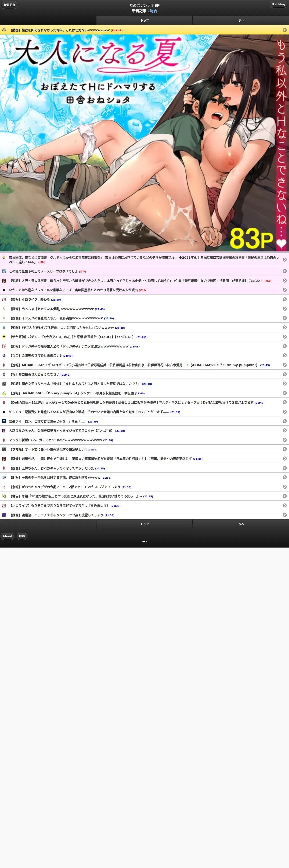Click the arrow icon for the 大阪・泉大津市長 article
This screenshot has width=289, height=868.
pyautogui.click(x=285, y=280)
